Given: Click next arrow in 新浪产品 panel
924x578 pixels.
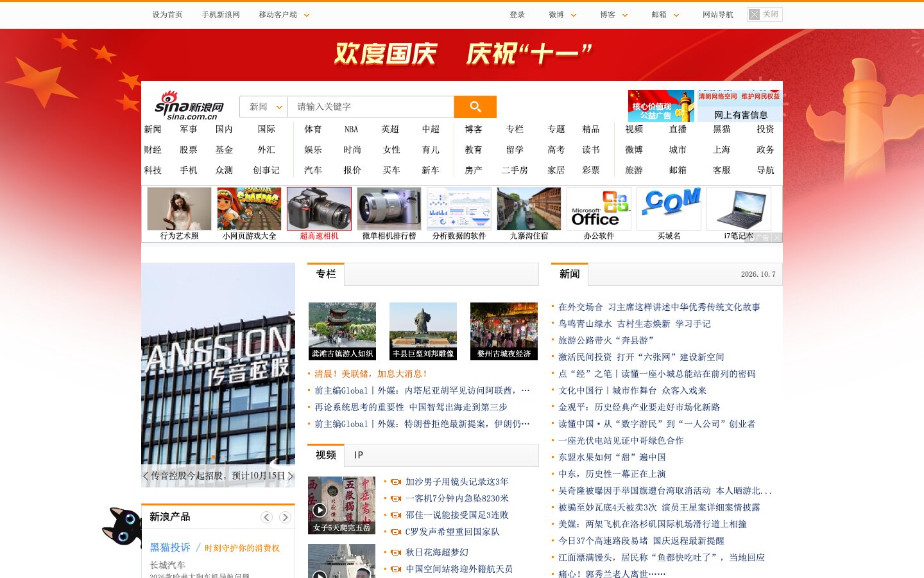Looking at the screenshot, I should (x=285, y=517).
